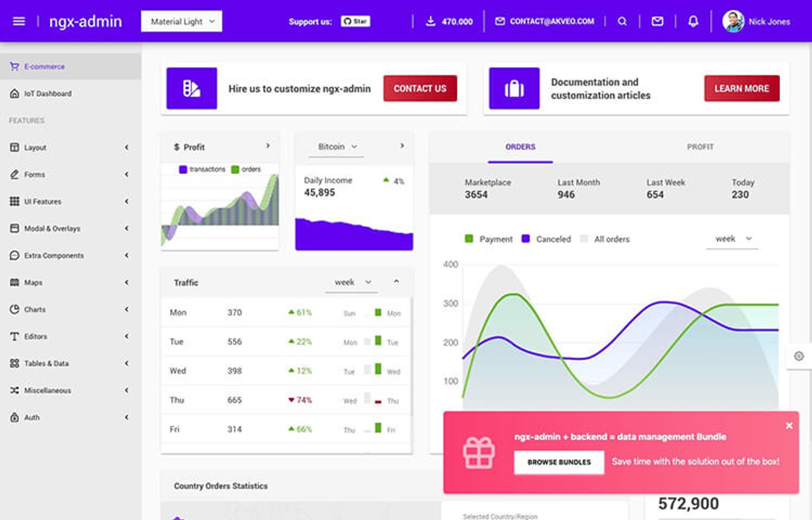Viewport: 812px width, 520px height.
Task: Open notifications bell icon
Action: pos(693,21)
